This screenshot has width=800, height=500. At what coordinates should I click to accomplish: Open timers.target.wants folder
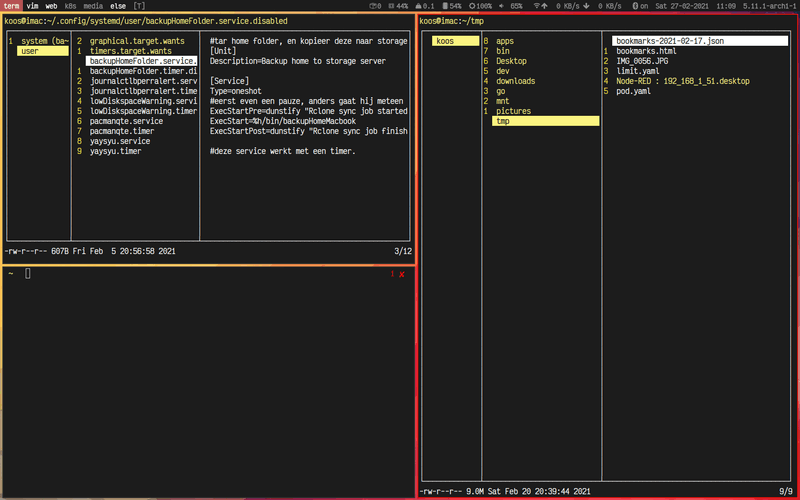[x=131, y=51]
